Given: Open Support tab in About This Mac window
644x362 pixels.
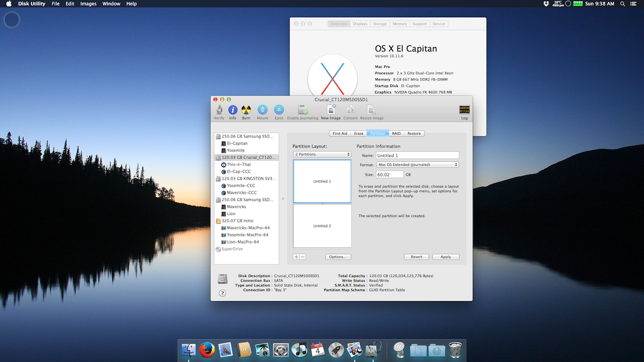Looking at the screenshot, I should click(419, 24).
